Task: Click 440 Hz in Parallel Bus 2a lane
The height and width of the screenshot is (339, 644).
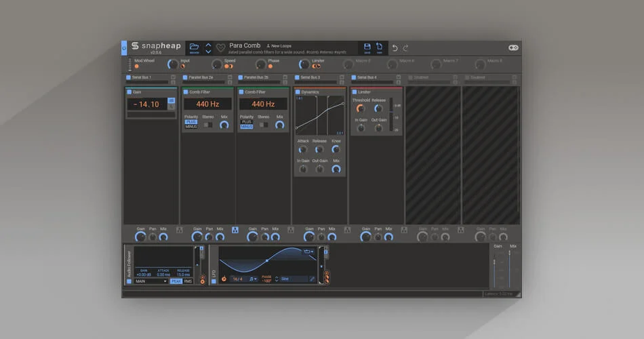Action: pos(207,104)
